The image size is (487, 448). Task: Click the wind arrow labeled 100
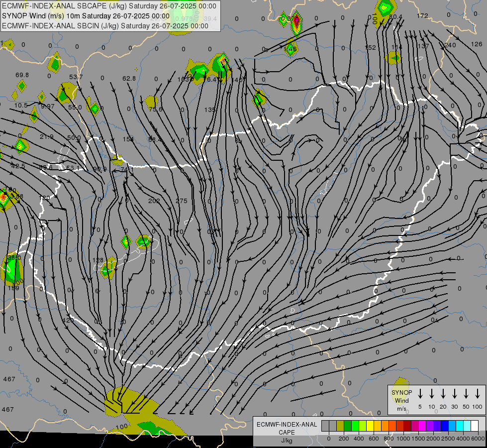[x=478, y=394]
